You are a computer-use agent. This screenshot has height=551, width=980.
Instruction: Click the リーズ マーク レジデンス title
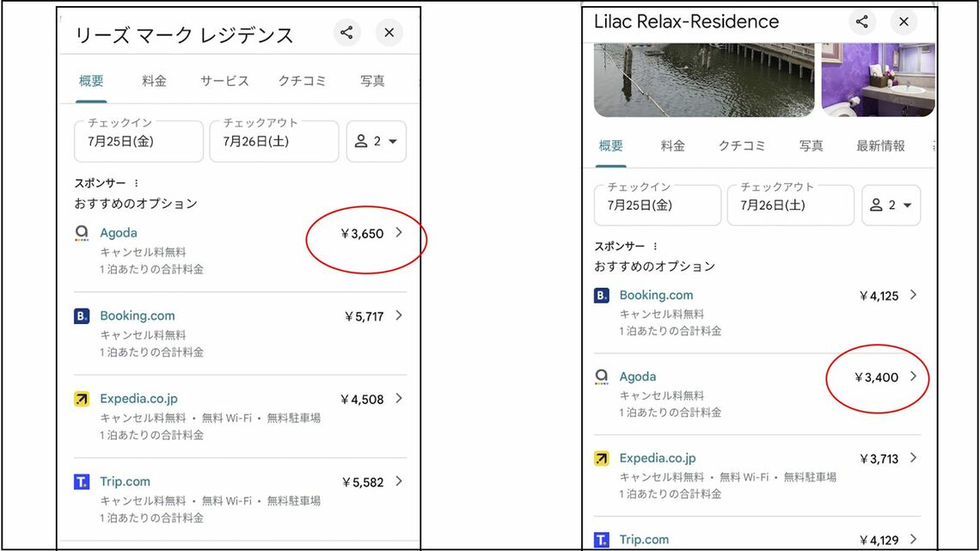point(184,35)
